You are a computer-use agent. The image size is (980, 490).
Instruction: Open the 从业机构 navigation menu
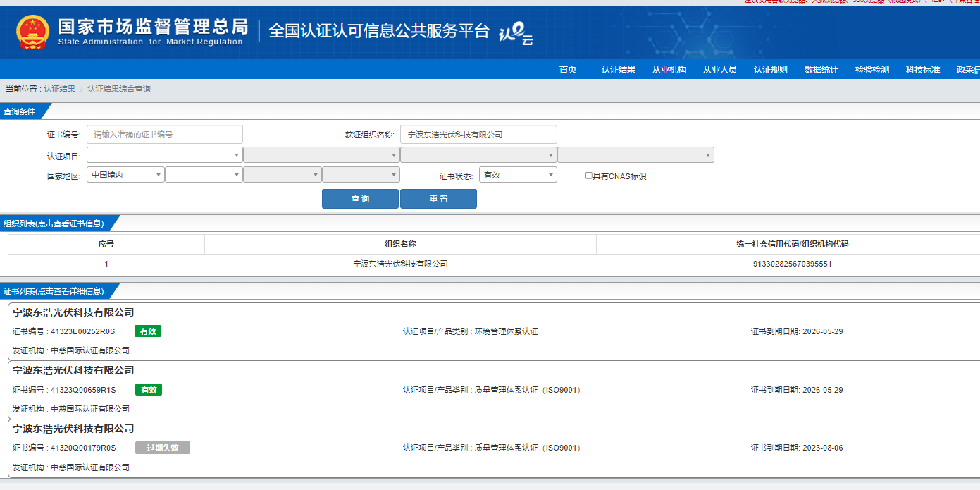(x=669, y=69)
